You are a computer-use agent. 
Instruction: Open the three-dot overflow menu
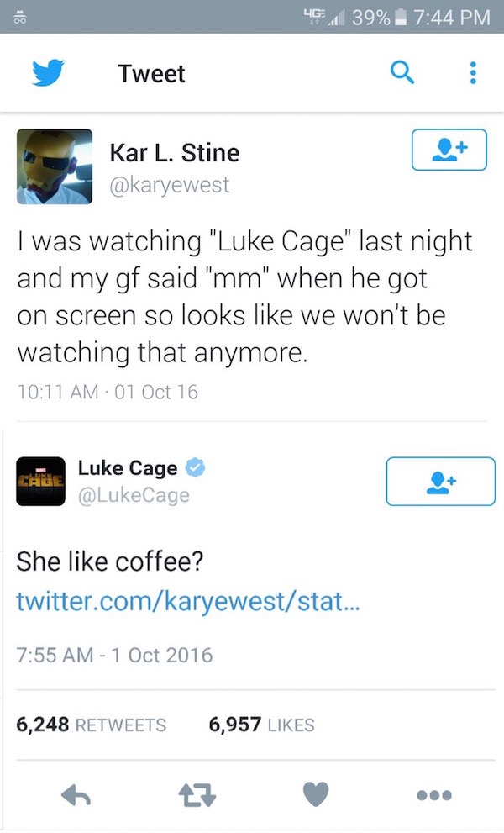coord(473,73)
